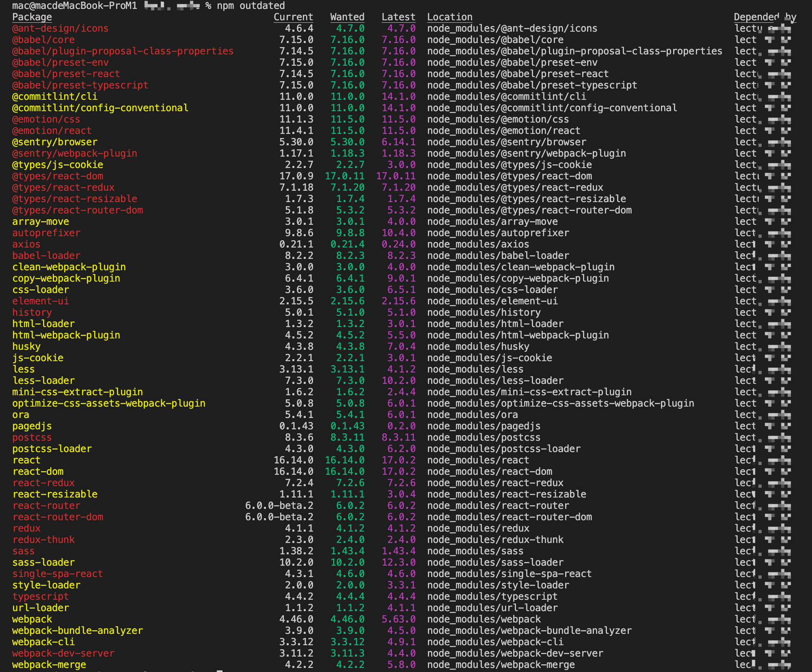Click the Location column header

tap(449, 17)
